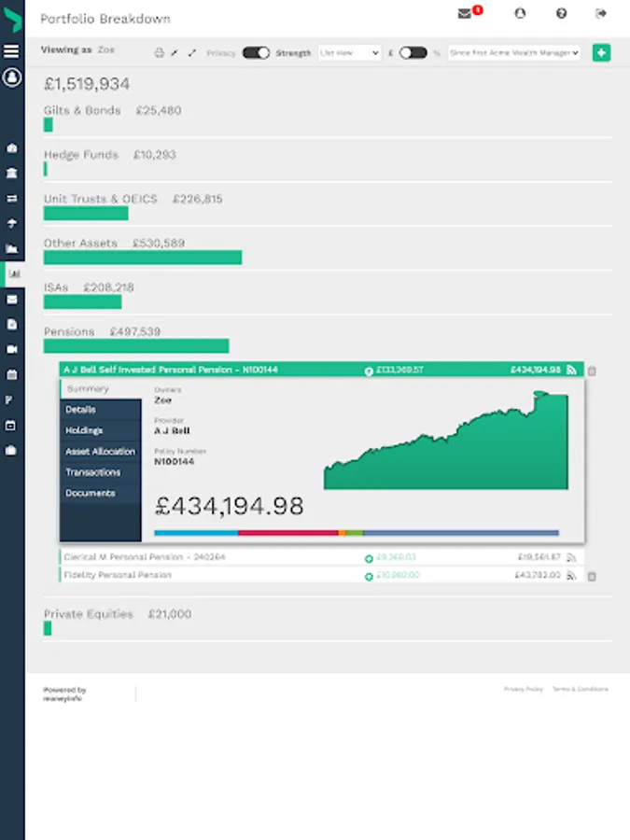Click the green plus add button
The height and width of the screenshot is (840, 630).
[601, 53]
